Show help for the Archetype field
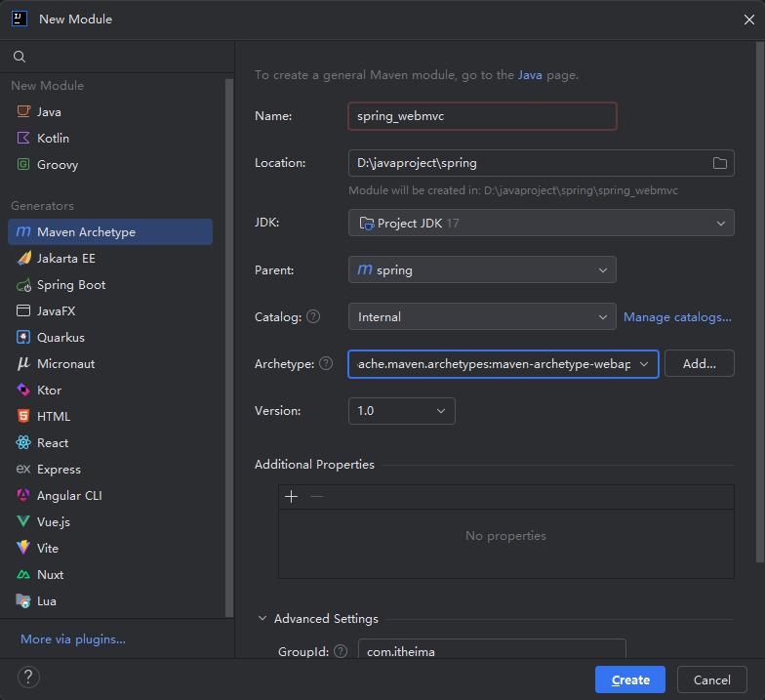The height and width of the screenshot is (700, 765). 326,363
